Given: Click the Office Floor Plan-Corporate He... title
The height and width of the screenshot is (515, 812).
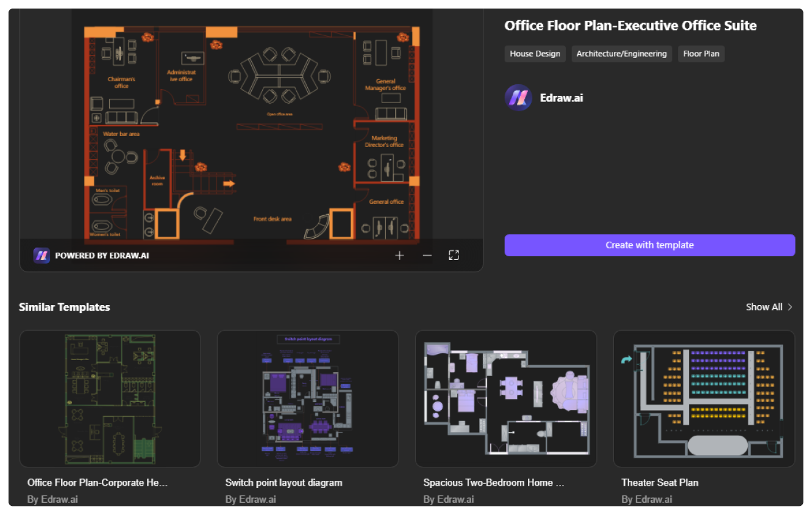Looking at the screenshot, I should tap(98, 483).
